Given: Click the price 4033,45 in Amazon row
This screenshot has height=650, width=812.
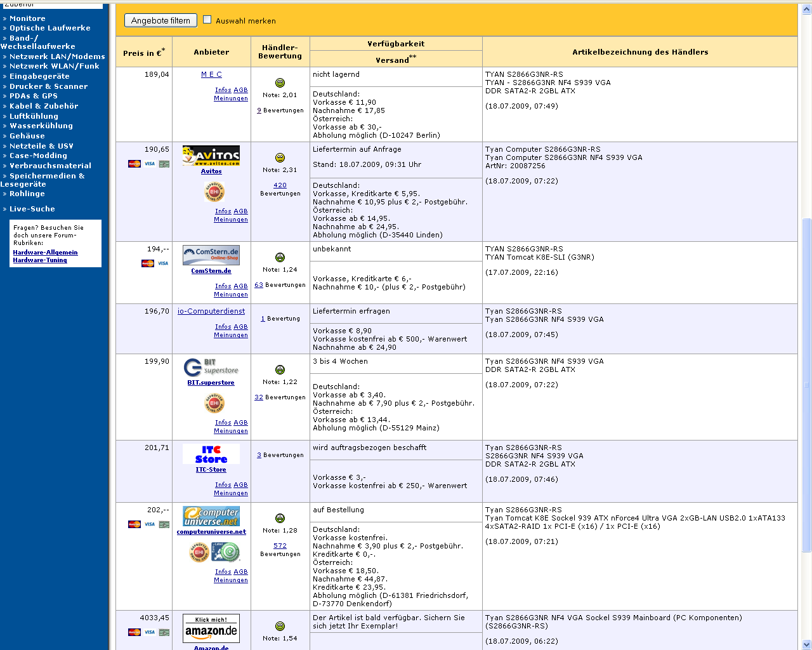Looking at the screenshot, I should tap(155, 618).
